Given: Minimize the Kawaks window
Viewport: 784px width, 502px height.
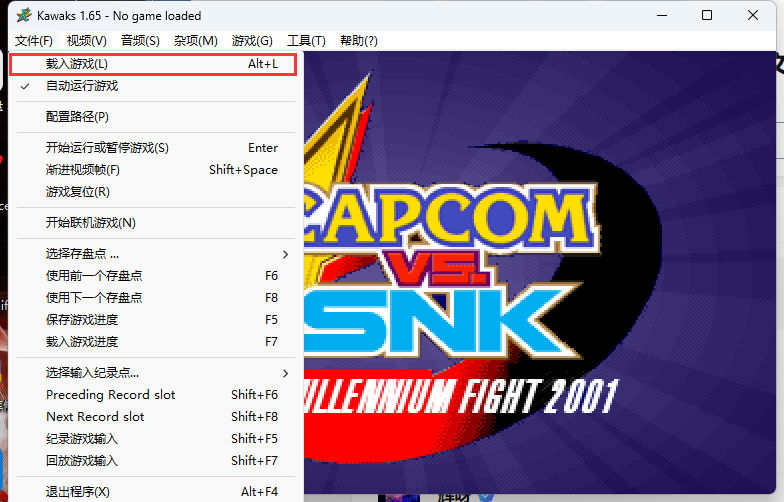Looking at the screenshot, I should [662, 16].
